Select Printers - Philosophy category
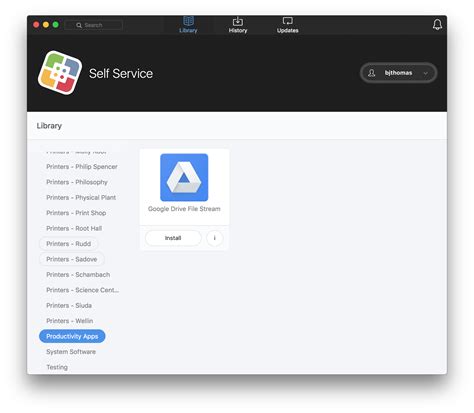474x413 pixels. [x=77, y=182]
